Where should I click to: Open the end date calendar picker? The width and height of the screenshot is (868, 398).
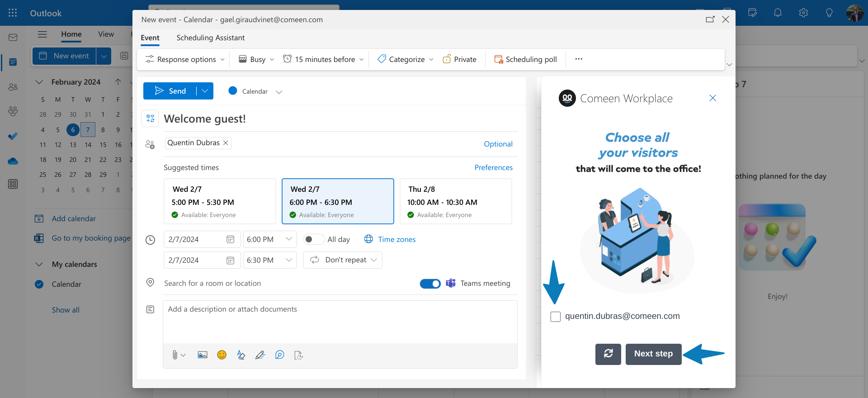(230, 260)
